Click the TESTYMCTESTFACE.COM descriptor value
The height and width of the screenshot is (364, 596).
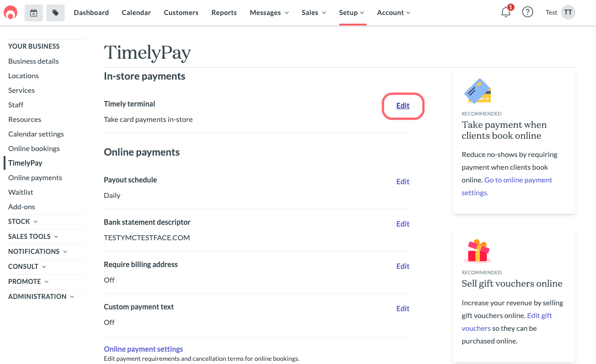[x=147, y=238]
